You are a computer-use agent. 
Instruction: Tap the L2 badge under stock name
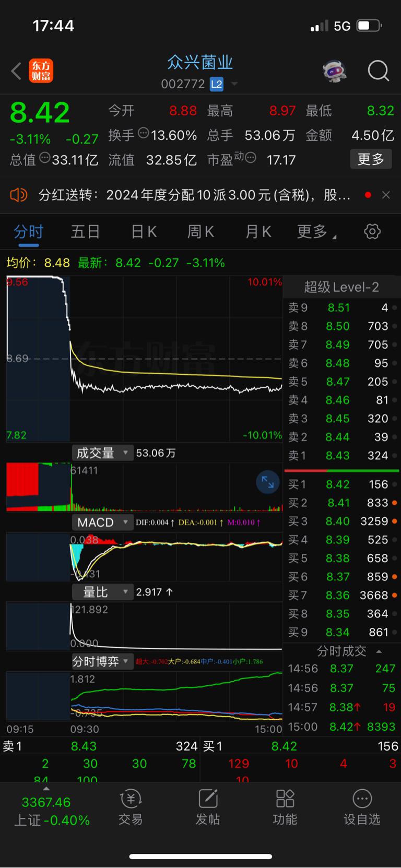click(217, 84)
